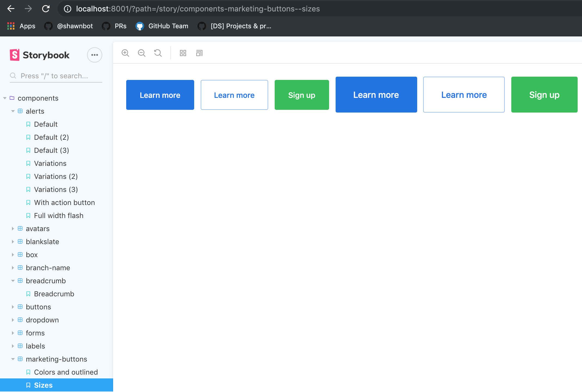Click the large green Sign up button

click(x=544, y=95)
